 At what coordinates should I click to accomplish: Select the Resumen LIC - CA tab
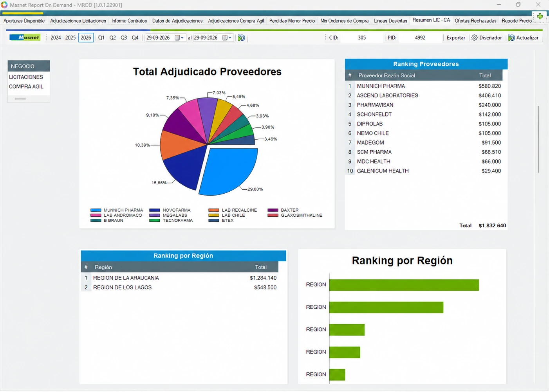pos(431,20)
